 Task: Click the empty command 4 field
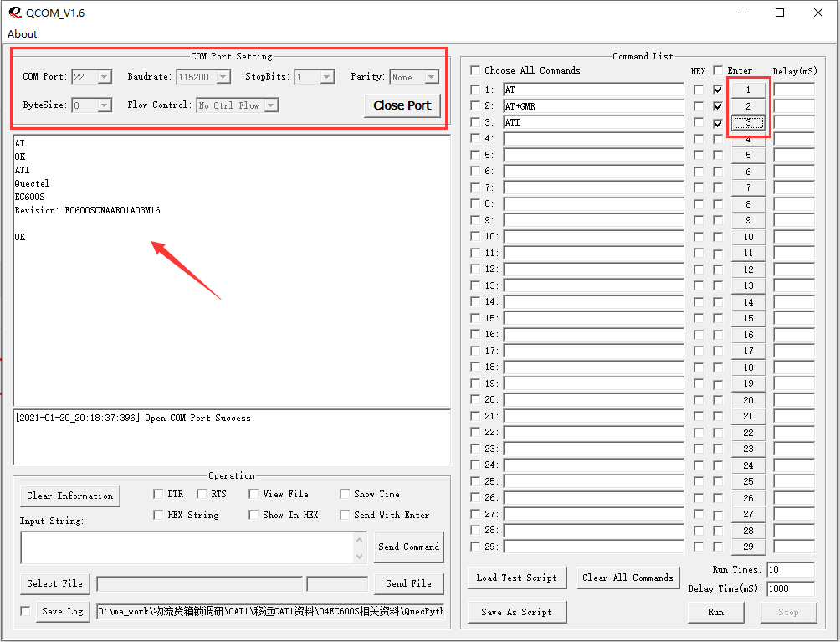[x=593, y=139]
